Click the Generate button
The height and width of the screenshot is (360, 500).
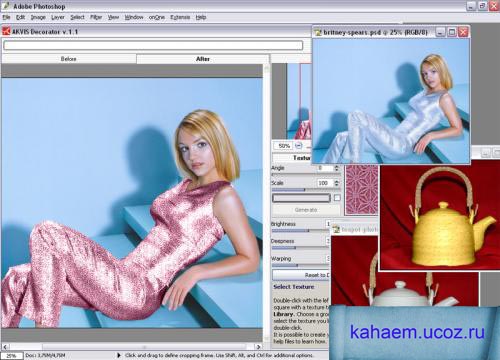306,210
